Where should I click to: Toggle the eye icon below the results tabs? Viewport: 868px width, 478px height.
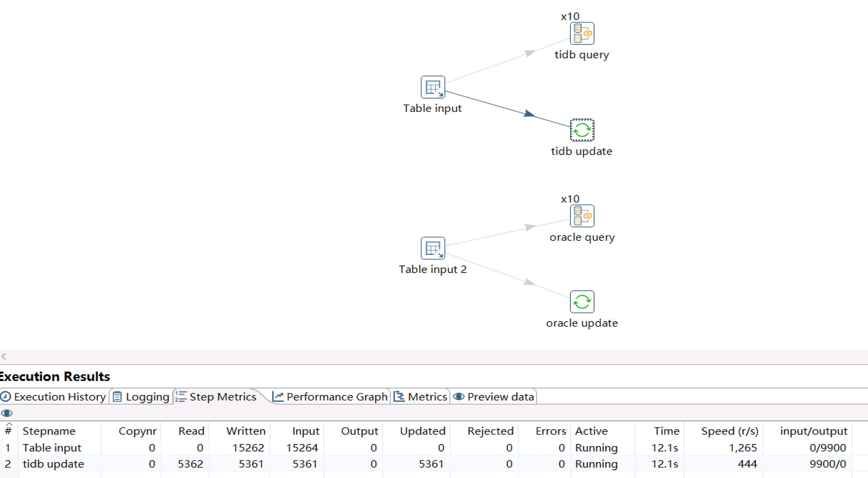pyautogui.click(x=7, y=413)
